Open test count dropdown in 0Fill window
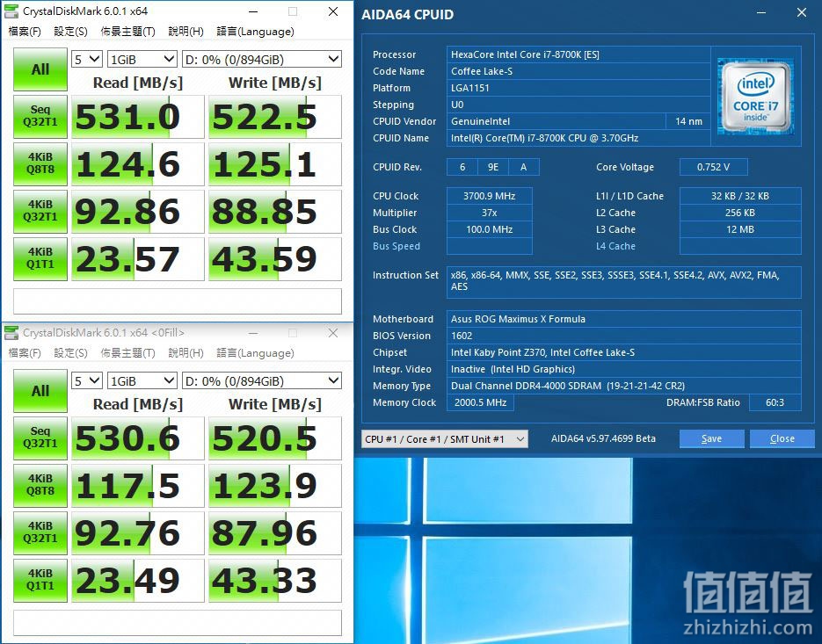The width and height of the screenshot is (822, 644). pyautogui.click(x=87, y=381)
